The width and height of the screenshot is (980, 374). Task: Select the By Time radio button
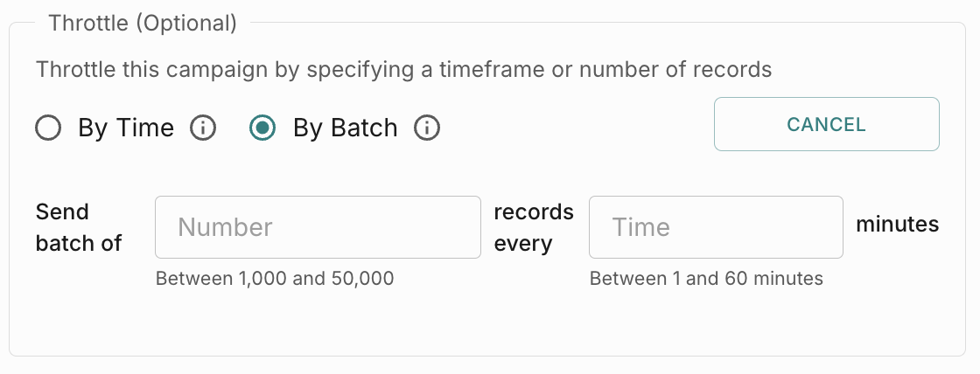(x=48, y=128)
